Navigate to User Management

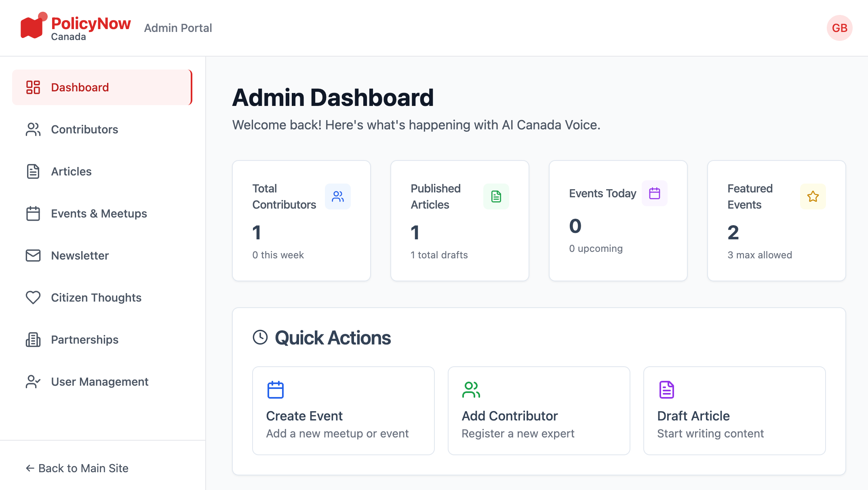[99, 382]
